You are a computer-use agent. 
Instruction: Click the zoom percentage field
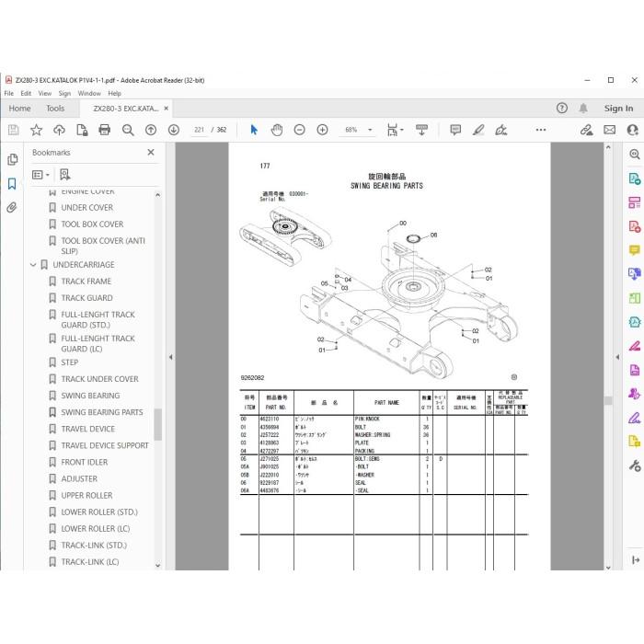(351, 131)
